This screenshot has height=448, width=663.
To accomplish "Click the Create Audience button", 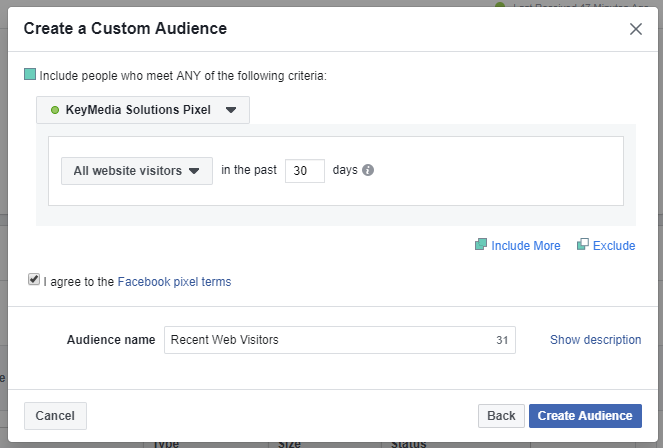I will click(585, 416).
